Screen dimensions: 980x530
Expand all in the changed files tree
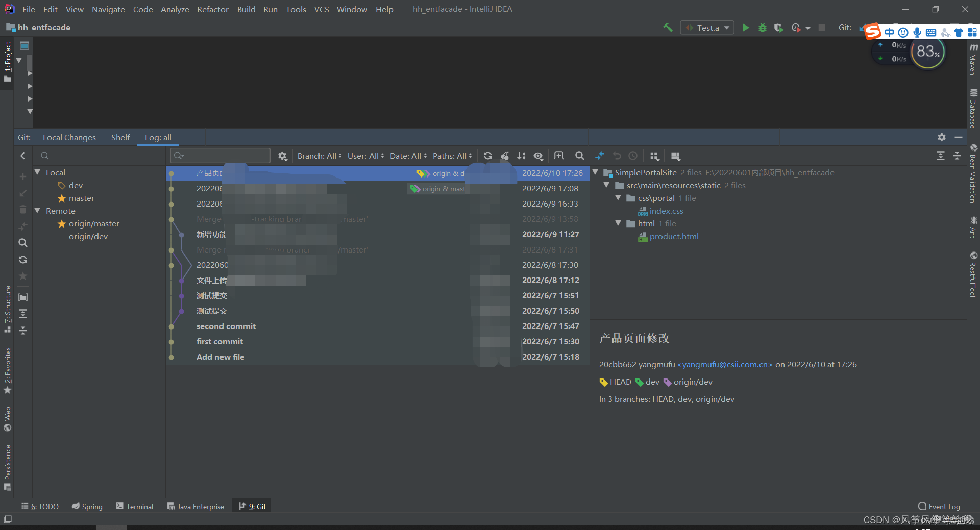coord(941,156)
